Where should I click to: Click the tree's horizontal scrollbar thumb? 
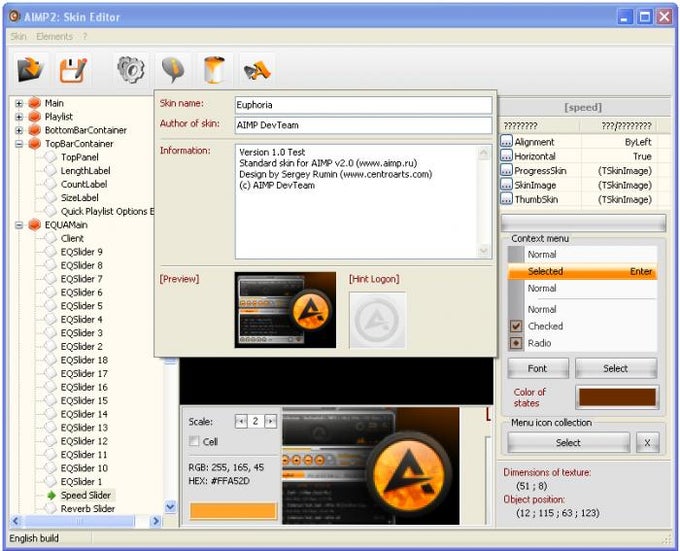(x=78, y=521)
